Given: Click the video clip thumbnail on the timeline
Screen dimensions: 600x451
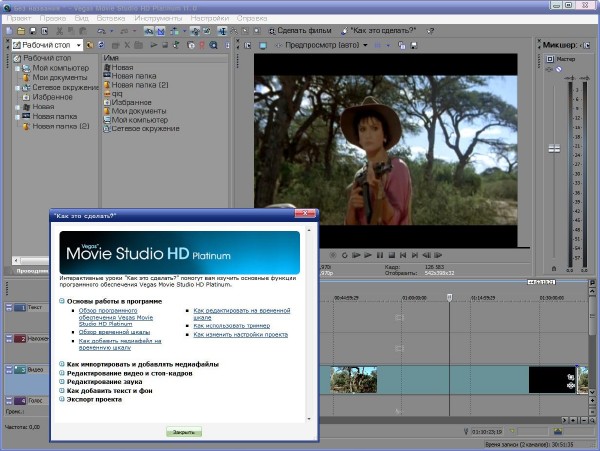Looking at the screenshot, I should (x=353, y=379).
